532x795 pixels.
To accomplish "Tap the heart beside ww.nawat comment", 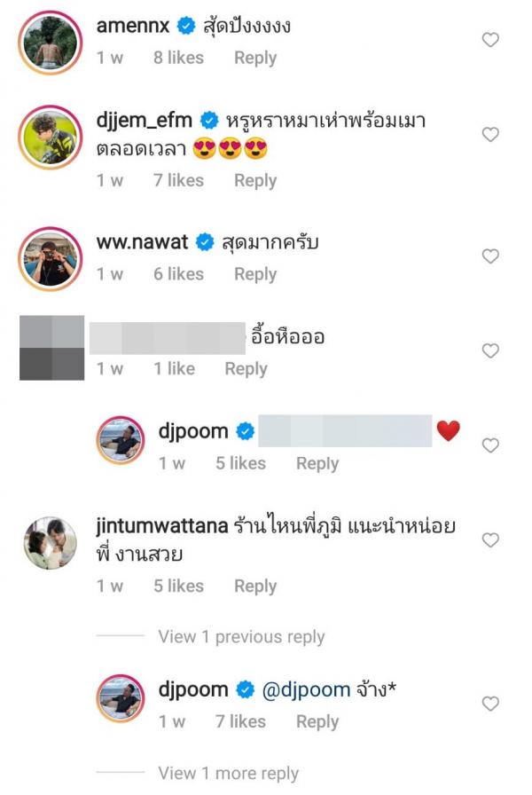I will (490, 256).
